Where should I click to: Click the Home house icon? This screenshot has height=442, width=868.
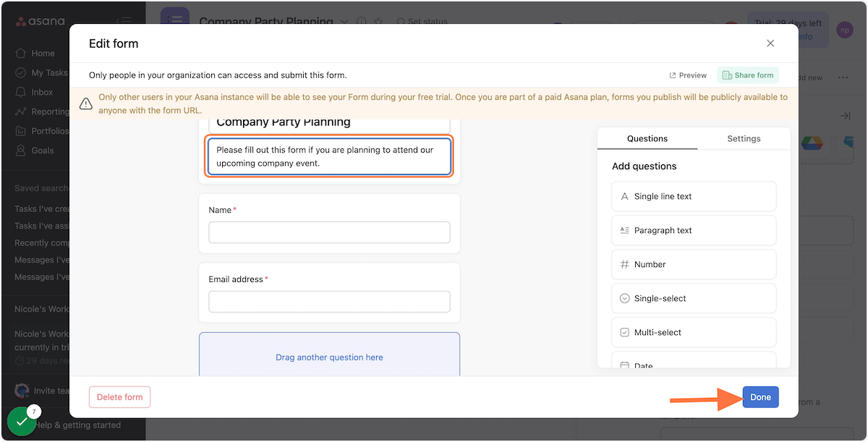20,53
